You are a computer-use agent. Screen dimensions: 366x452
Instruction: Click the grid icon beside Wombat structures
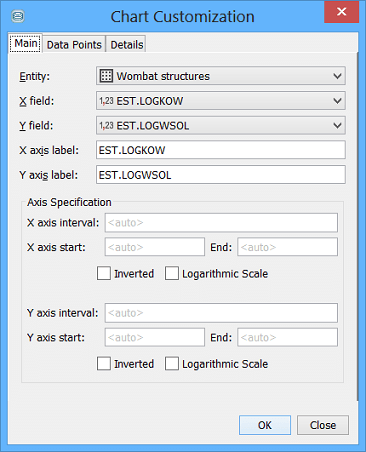click(106, 76)
